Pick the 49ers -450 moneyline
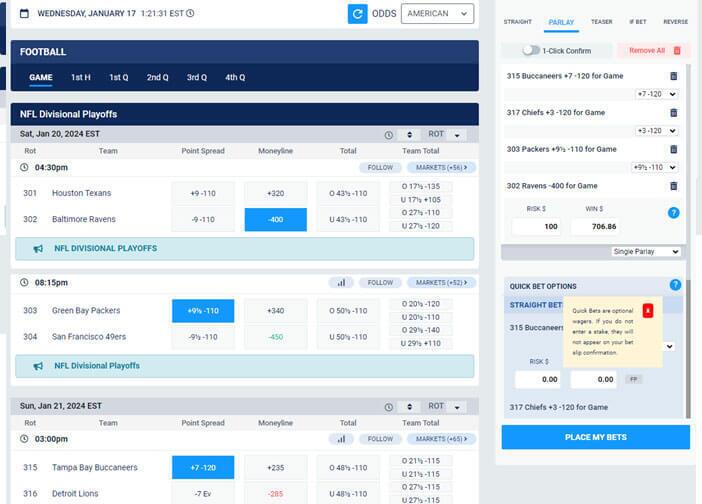The height and width of the screenshot is (504, 702). coord(275,337)
